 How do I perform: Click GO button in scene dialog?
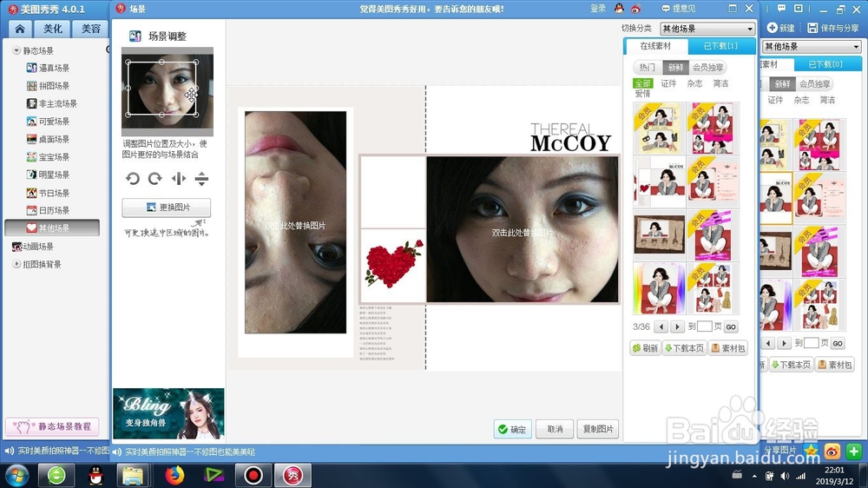click(731, 326)
